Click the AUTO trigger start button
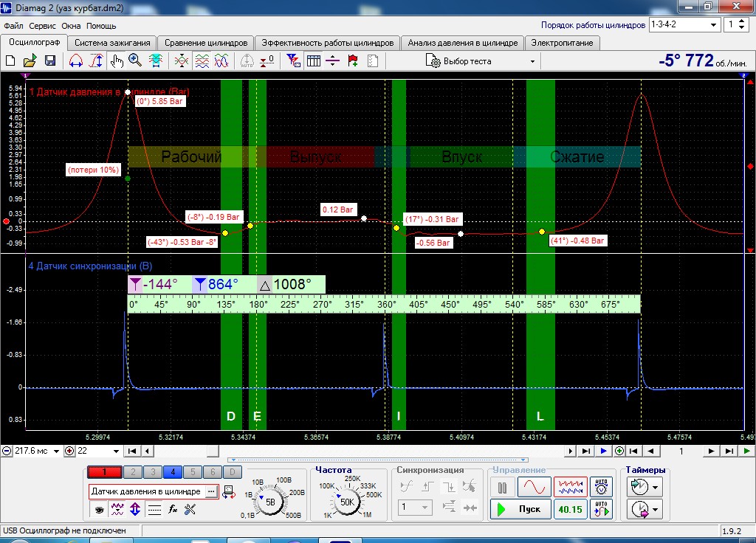The width and height of the screenshot is (756, 543). pos(601,509)
